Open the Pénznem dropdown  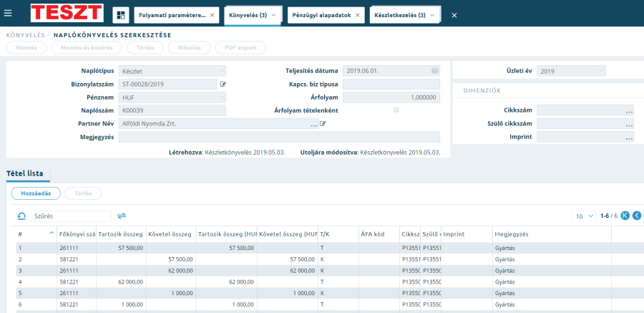tap(172, 97)
